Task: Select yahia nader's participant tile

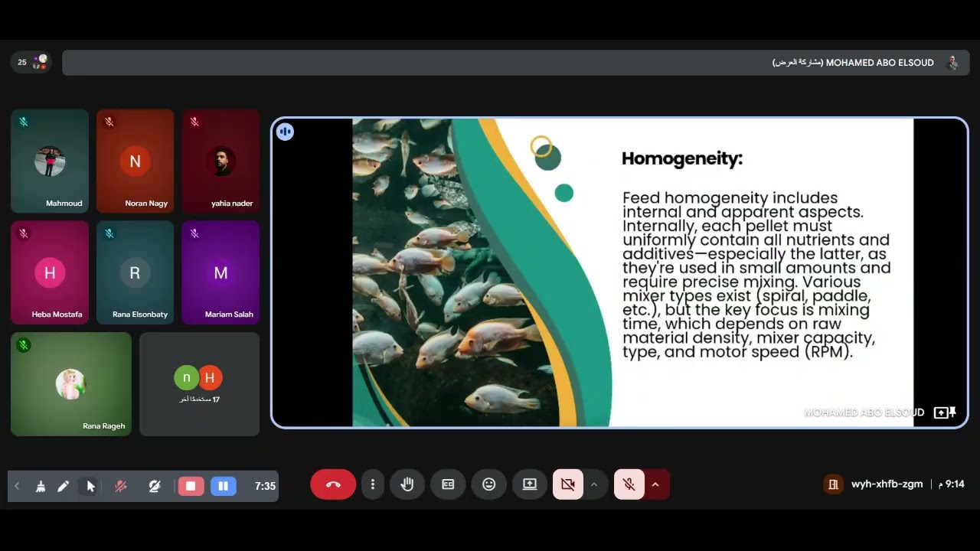Action: [220, 161]
